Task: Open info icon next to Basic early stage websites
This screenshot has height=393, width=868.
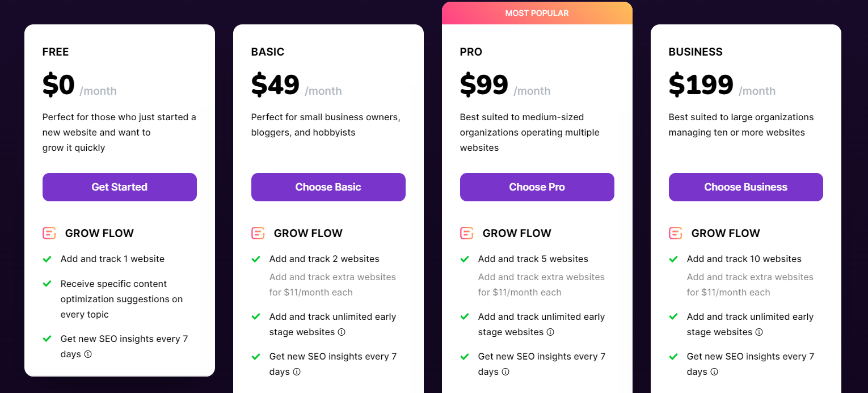Action: [x=342, y=332]
